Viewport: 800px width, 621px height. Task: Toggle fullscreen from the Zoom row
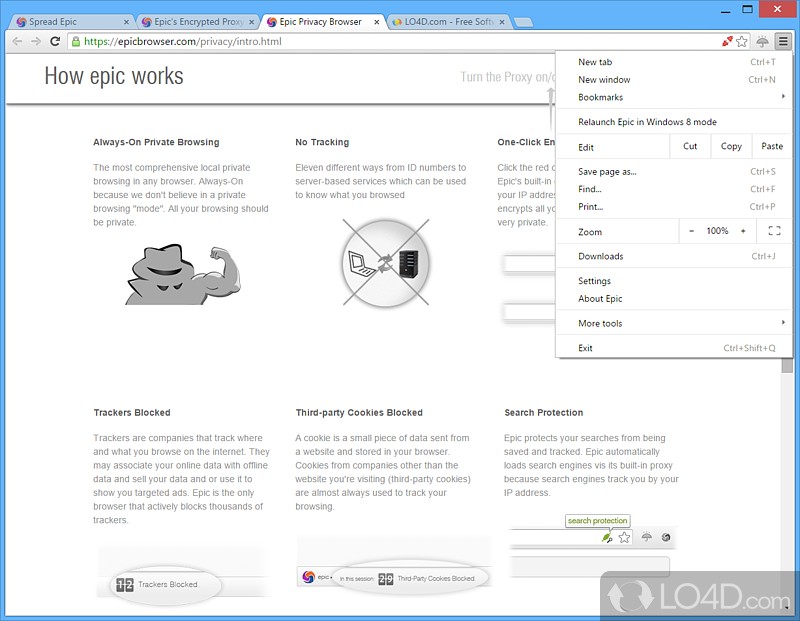tap(774, 231)
